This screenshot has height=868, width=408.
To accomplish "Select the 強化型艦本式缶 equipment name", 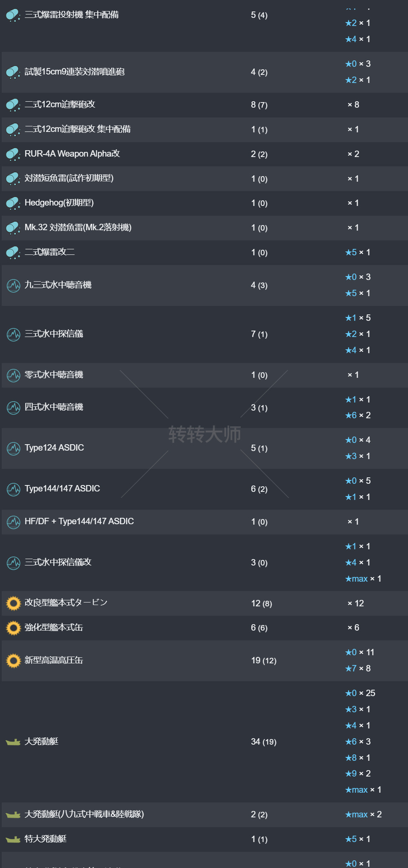I will (x=54, y=628).
